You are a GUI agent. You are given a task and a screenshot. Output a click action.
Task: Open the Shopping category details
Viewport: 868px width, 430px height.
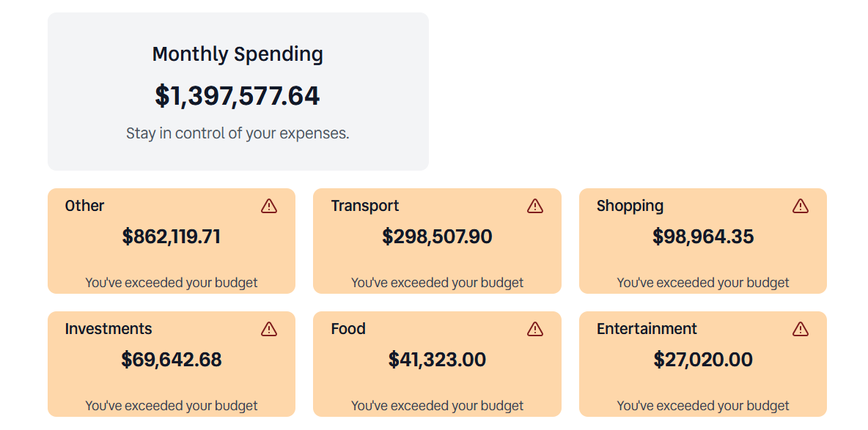point(702,241)
